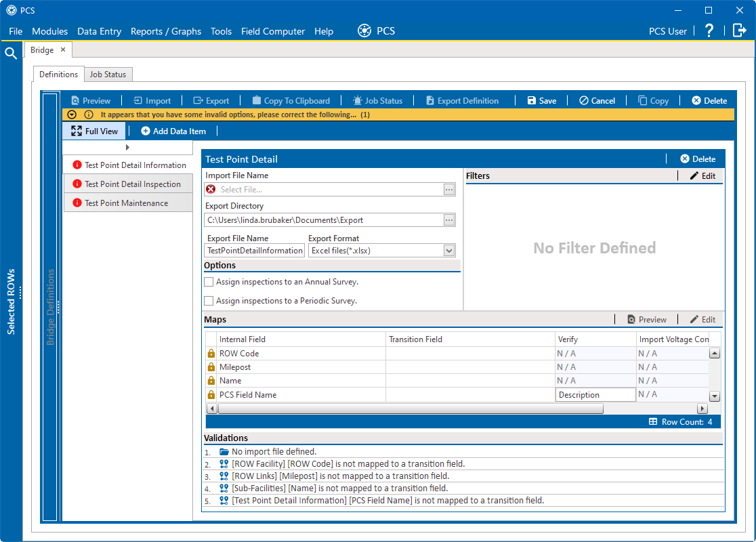Click the horizontal scrollbar right arrow
Screen dimensions: 756x542
pos(702,409)
